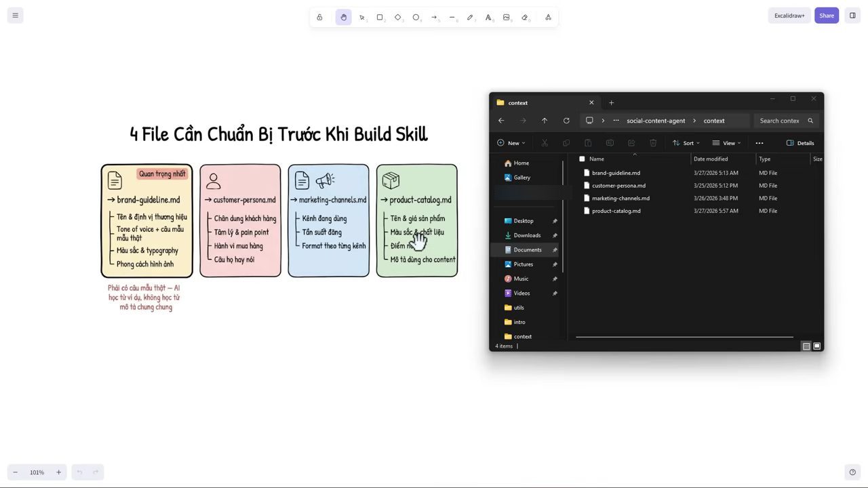Select the Insert image tool
Viewport: 868px width, 488px height.
click(x=507, y=17)
